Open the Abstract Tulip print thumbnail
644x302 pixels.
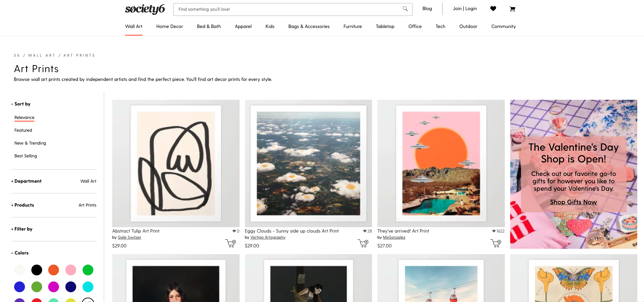(176, 163)
